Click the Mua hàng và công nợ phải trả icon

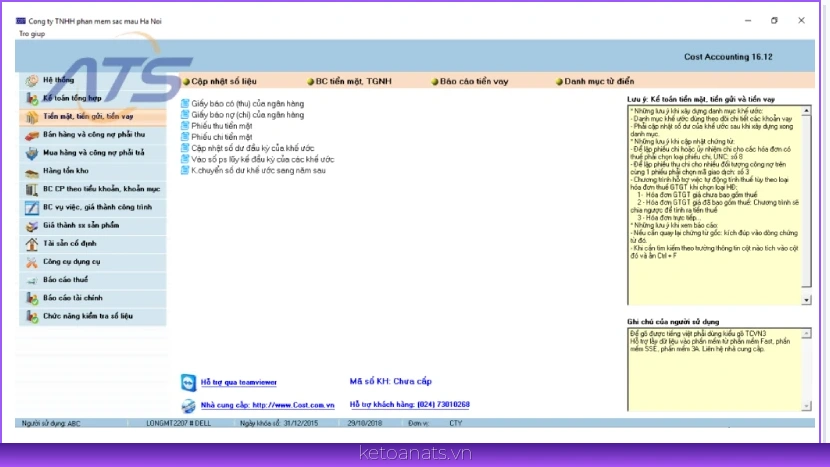click(x=32, y=153)
